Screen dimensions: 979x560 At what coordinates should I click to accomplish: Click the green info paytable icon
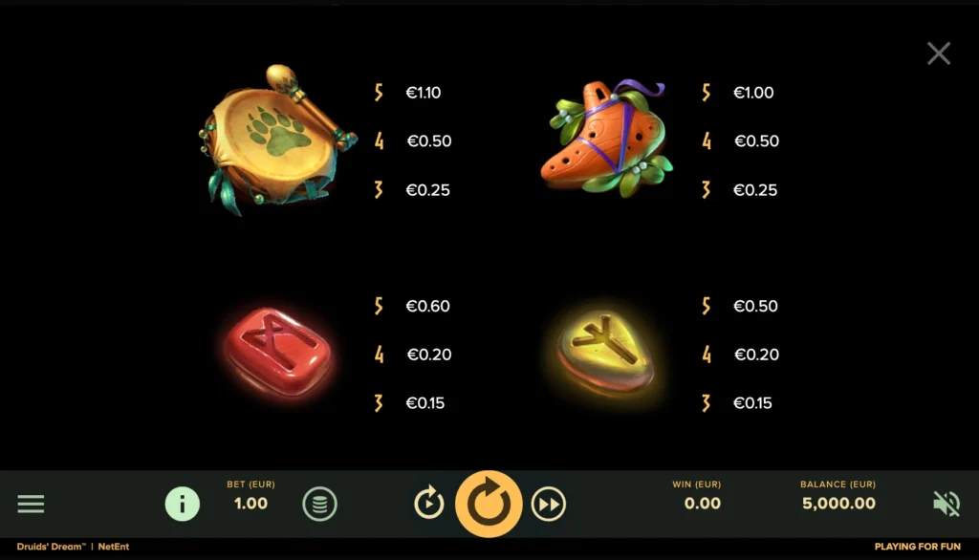click(183, 504)
